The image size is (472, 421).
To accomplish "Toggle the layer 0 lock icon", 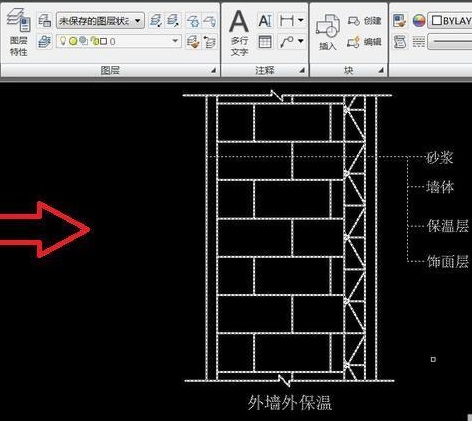I will point(95,41).
